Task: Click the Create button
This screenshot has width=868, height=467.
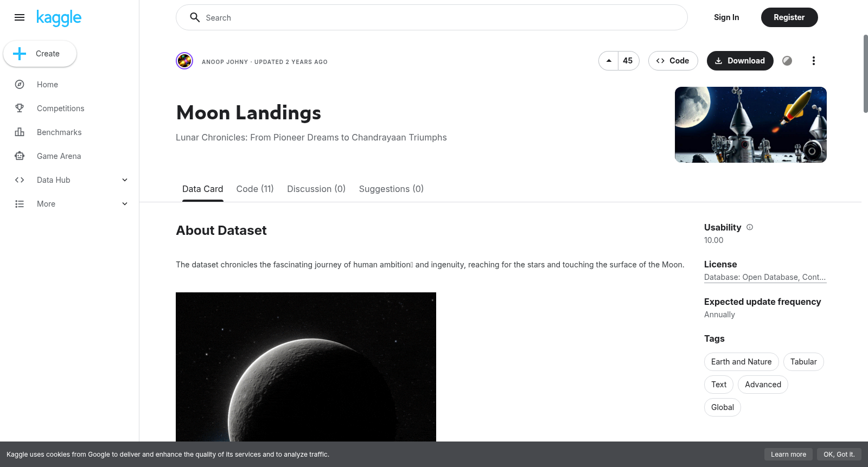Action: (40, 54)
